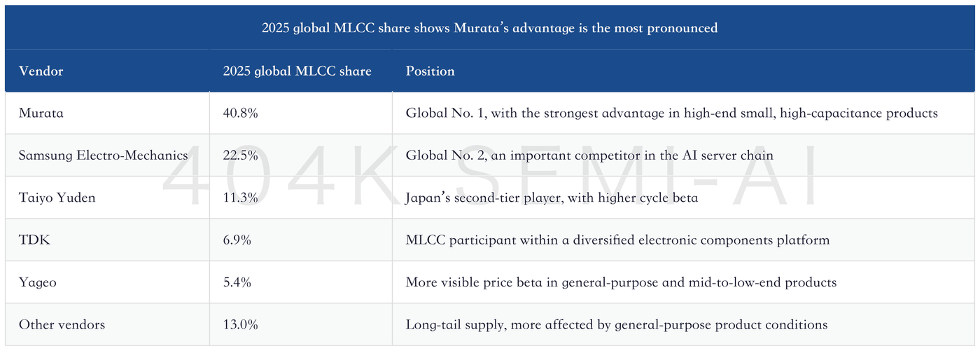Select the 11.3% share value
Image resolution: width=980 pixels, height=351 pixels.
click(241, 198)
